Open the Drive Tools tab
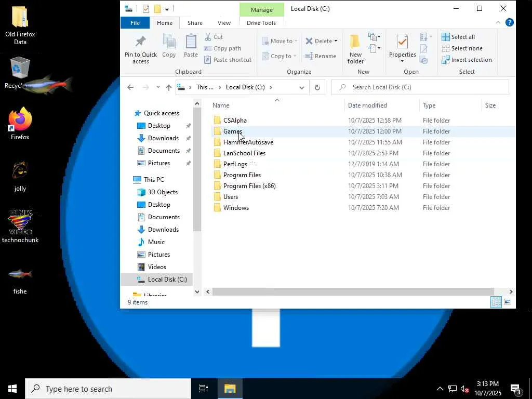 coord(261,23)
